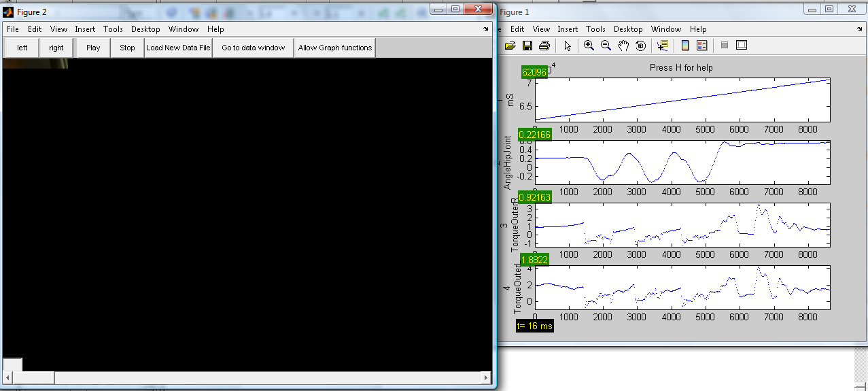
Task: Open the Desktop menu in Figure 1
Action: (628, 29)
